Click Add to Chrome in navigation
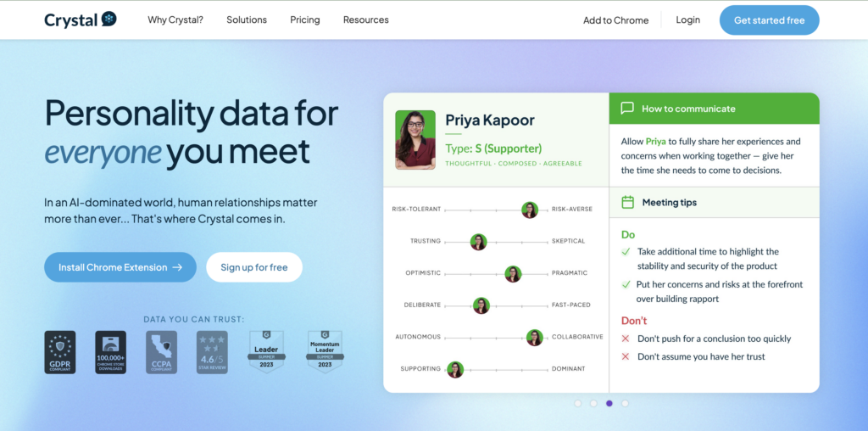 [x=615, y=20]
